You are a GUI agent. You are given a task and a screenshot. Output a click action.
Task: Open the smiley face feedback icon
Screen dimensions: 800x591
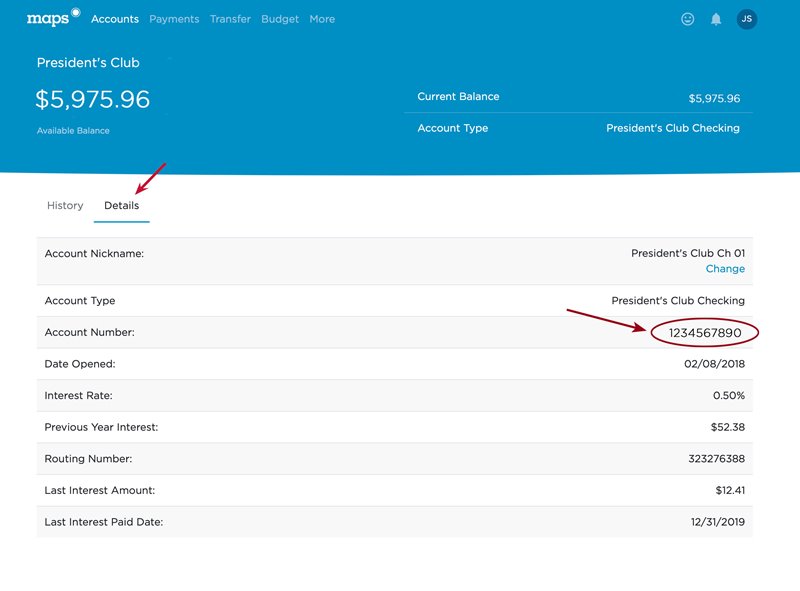click(687, 19)
